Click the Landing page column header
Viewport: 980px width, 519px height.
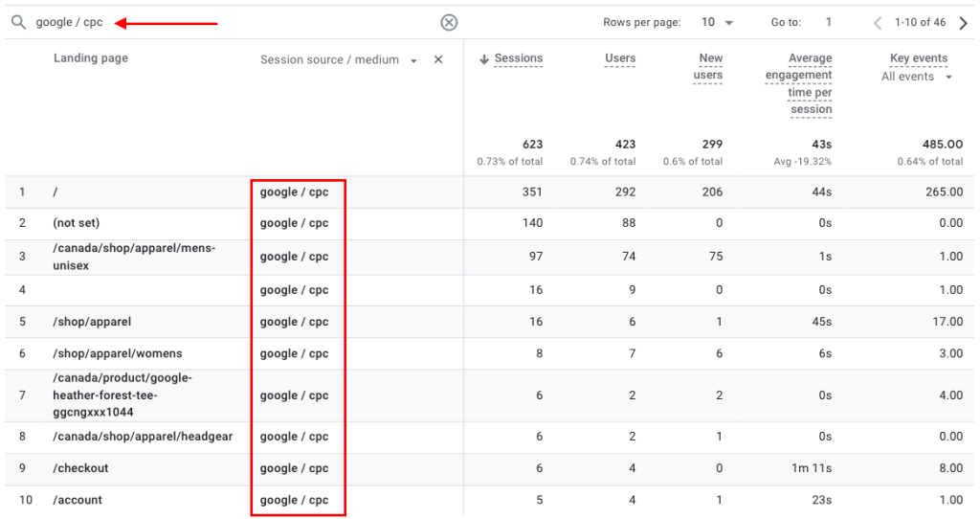tap(91, 58)
